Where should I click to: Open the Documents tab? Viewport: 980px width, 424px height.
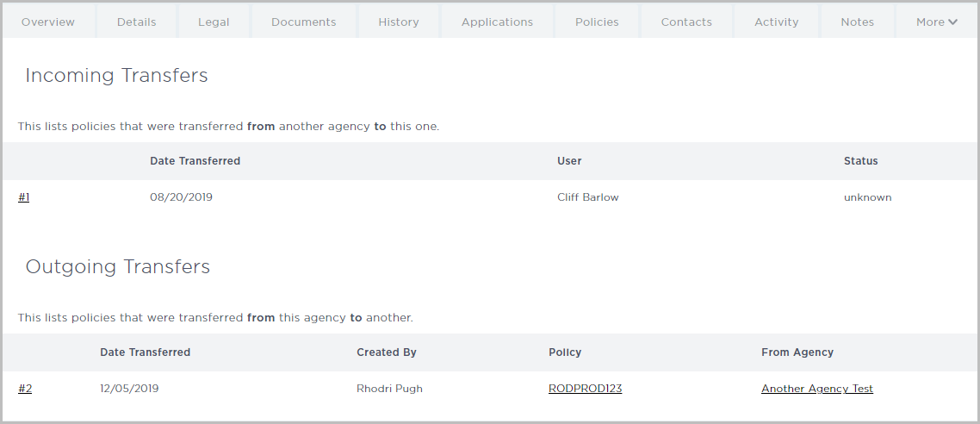click(303, 22)
